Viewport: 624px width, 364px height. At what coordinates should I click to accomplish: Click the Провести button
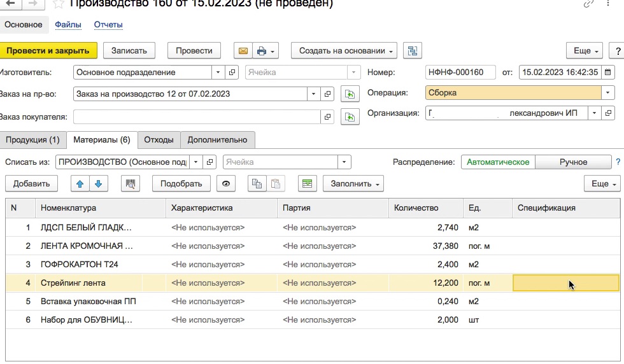coord(194,51)
